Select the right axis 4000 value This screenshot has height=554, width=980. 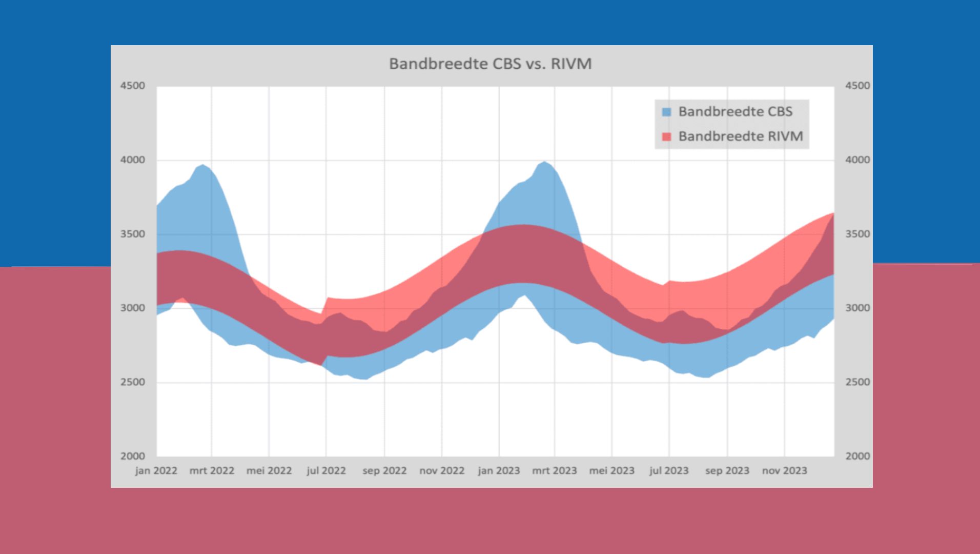click(857, 160)
